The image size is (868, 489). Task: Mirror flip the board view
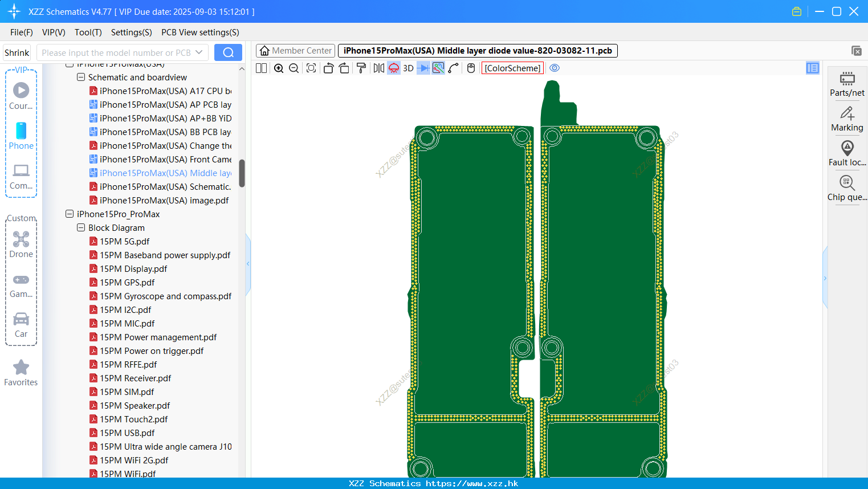[x=378, y=68]
